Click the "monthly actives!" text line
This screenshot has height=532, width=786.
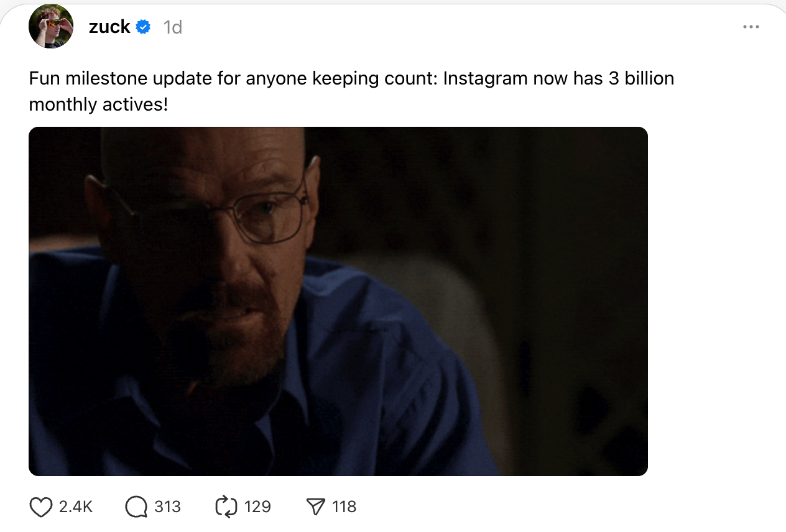coord(98,104)
